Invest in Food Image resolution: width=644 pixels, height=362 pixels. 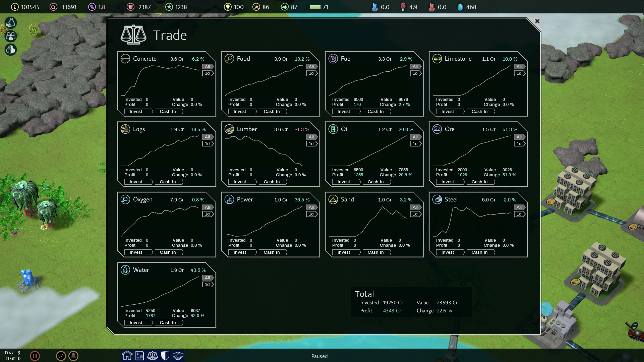coord(242,112)
